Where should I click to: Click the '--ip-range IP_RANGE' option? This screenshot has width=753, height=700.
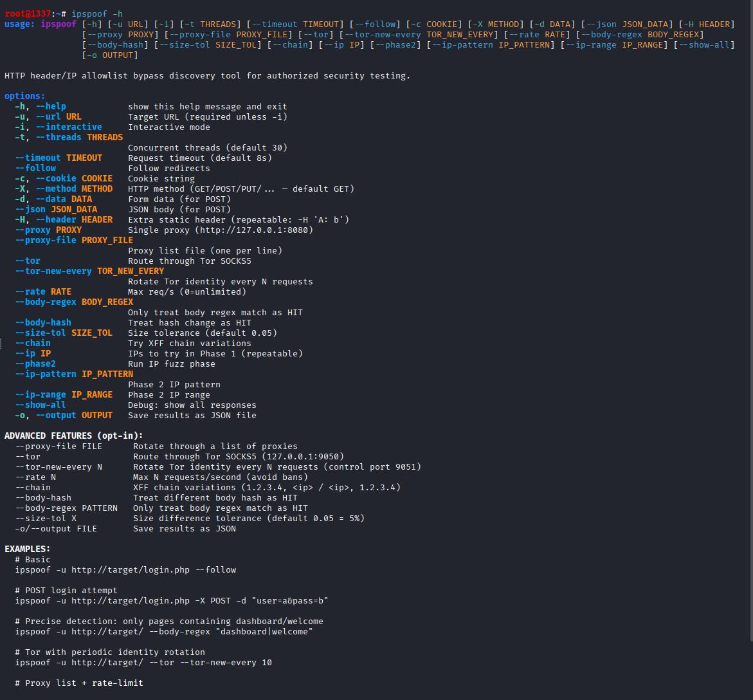pyautogui.click(x=64, y=395)
